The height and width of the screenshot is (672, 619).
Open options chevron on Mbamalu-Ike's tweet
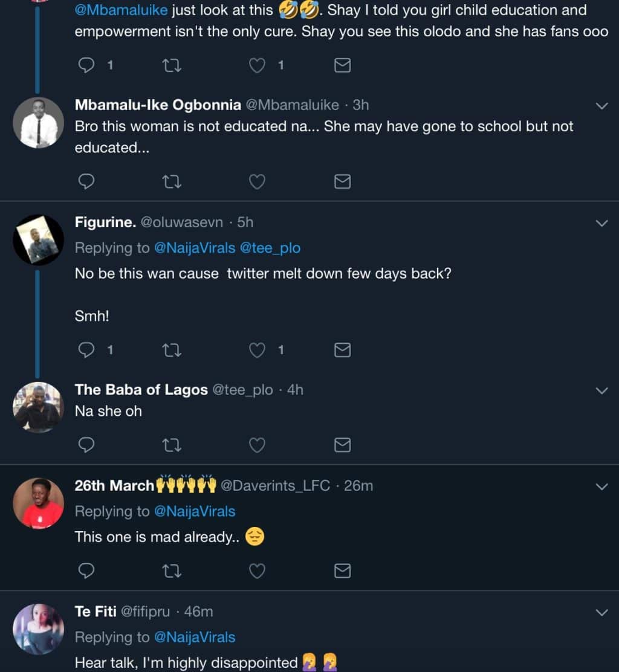[601, 106]
